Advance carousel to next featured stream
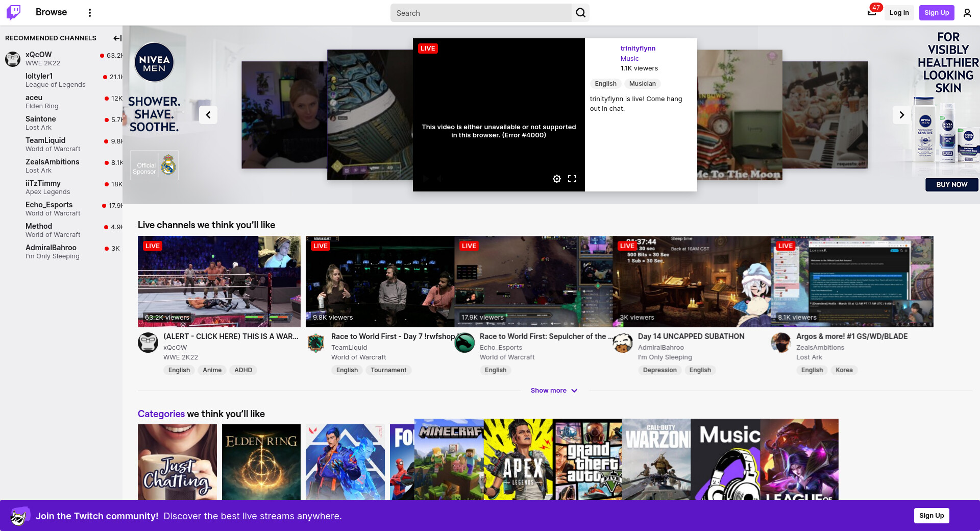The height and width of the screenshot is (531, 980). point(901,115)
